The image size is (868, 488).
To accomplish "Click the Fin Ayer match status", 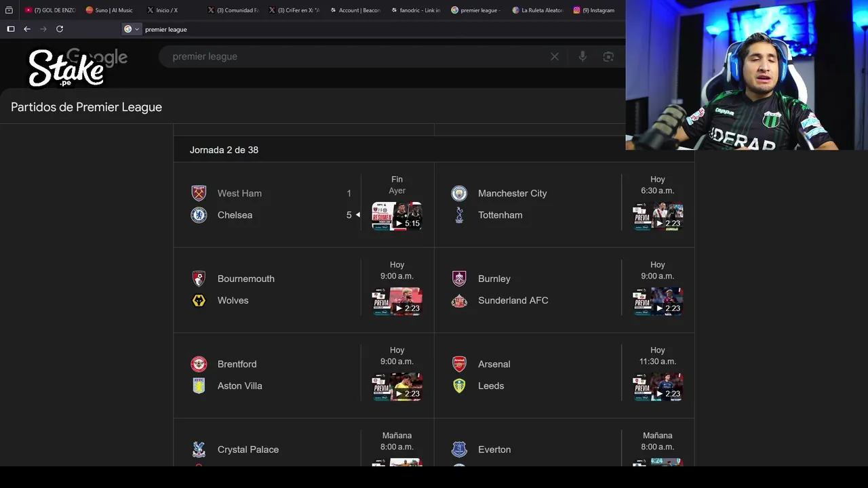I will tap(397, 185).
